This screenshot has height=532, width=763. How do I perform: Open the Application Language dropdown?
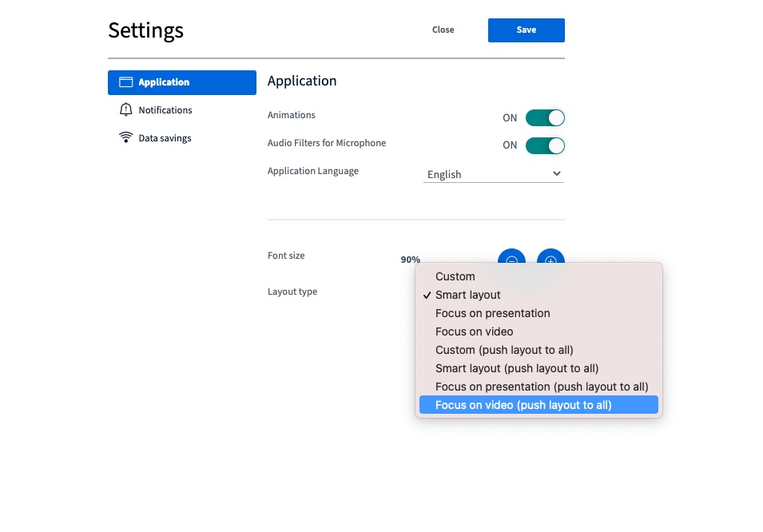[493, 174]
